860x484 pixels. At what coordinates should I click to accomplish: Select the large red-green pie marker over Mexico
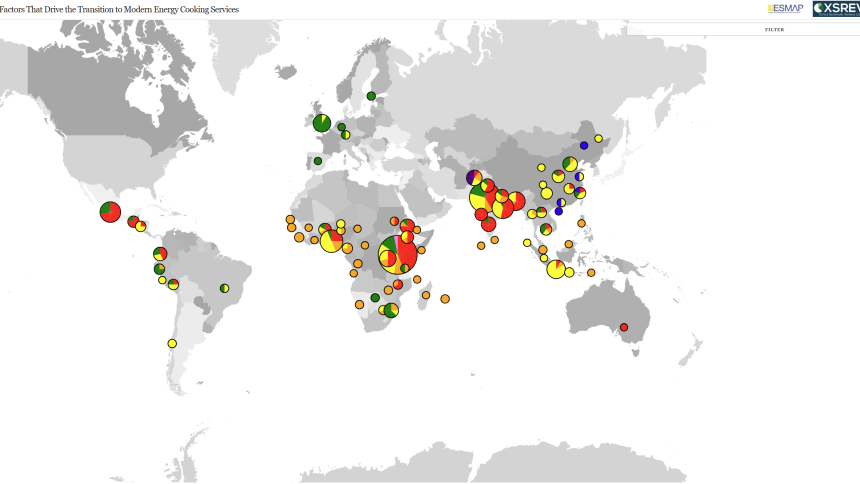[110, 212]
